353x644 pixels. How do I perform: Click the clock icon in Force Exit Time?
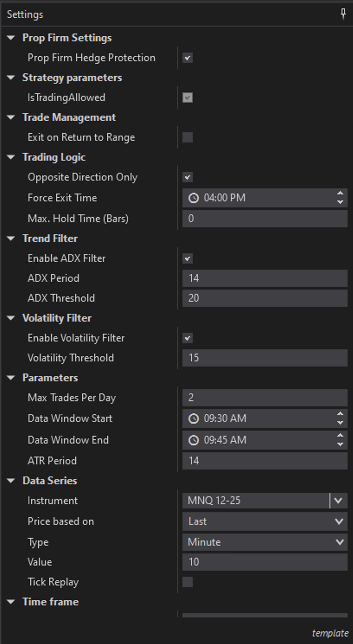[193, 198]
